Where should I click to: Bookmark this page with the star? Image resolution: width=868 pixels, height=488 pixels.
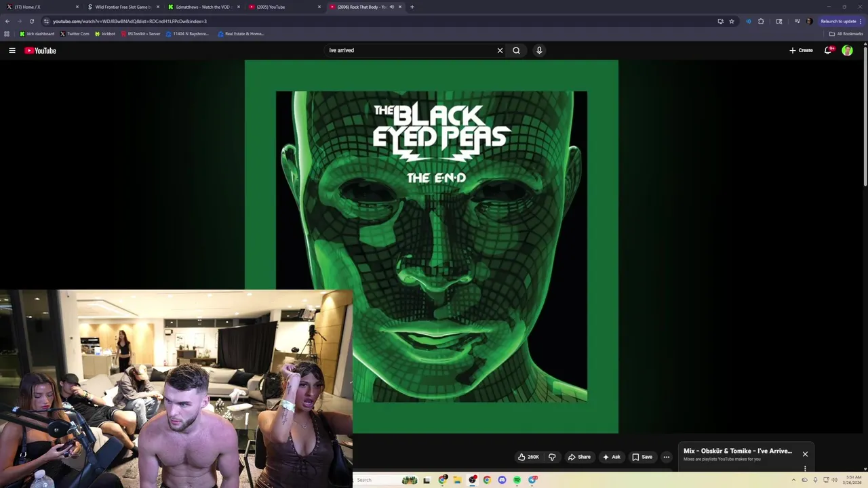pyautogui.click(x=732, y=21)
